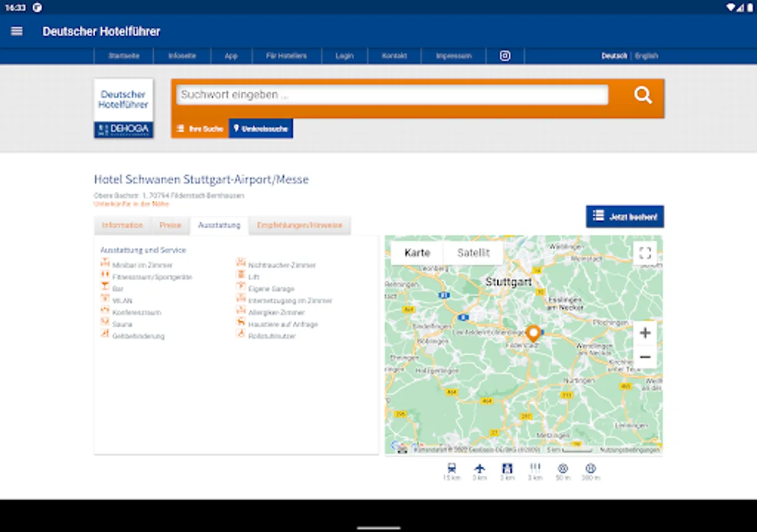Open the Nutzungsbedingungen map link
Screen dimensions: 757x532
[x=629, y=450]
